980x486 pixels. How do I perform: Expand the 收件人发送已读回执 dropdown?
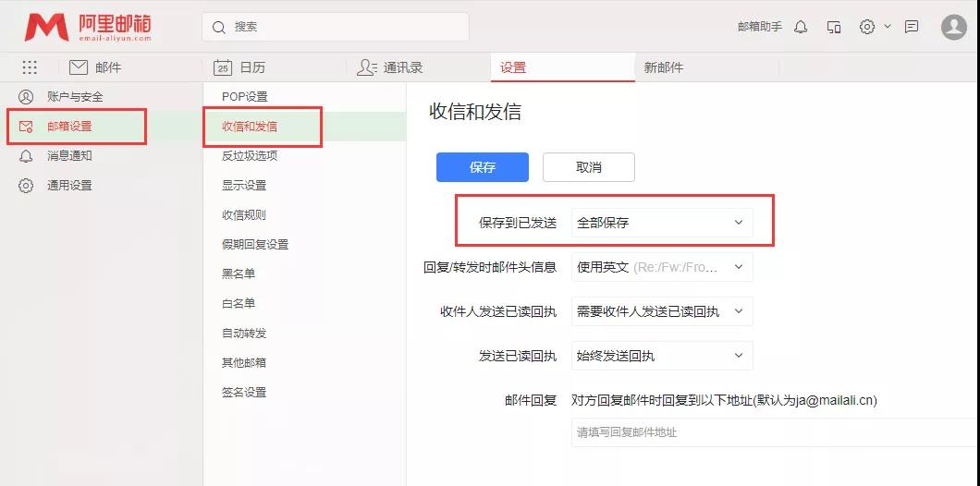tap(661, 311)
